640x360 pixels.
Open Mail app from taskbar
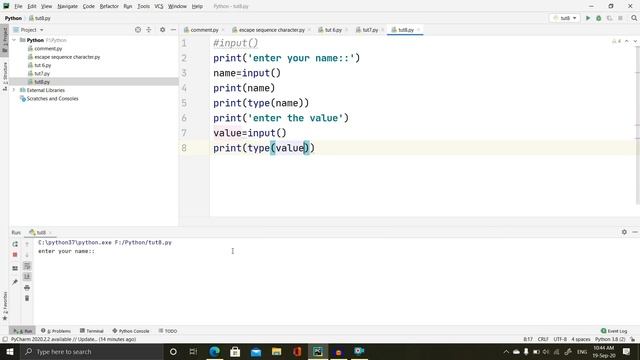256,351
